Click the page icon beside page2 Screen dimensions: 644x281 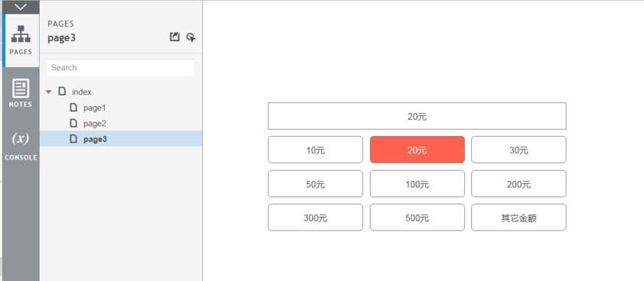[x=73, y=123]
